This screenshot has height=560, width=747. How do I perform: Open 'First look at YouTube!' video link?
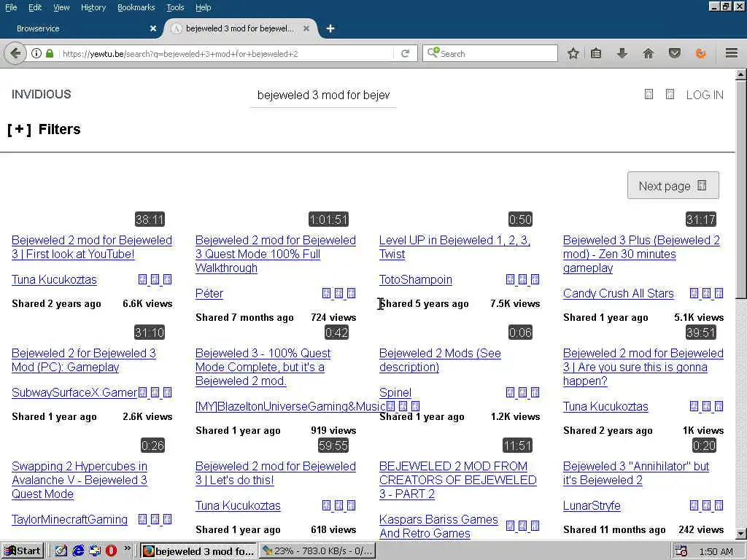[x=92, y=247]
